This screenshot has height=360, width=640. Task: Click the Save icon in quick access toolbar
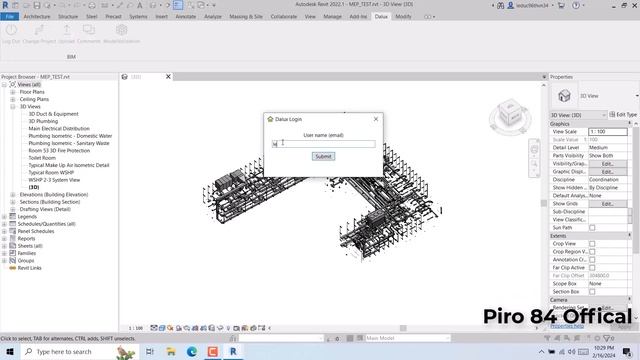37,5
